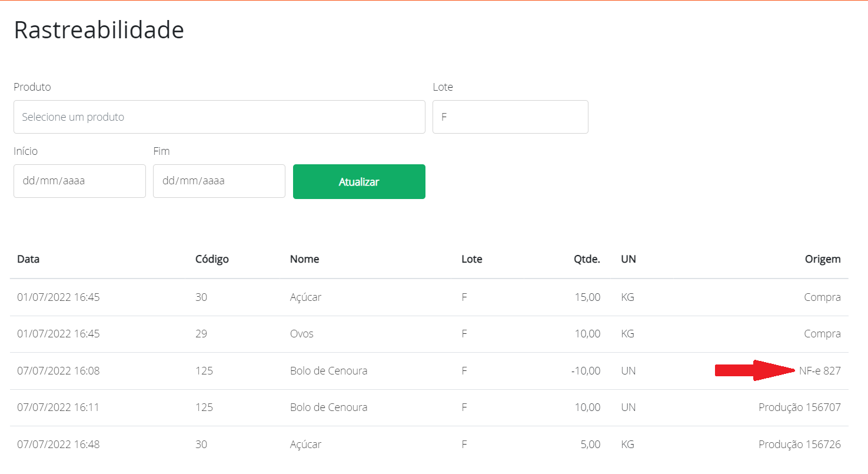The image size is (868, 474).
Task: Click the Rastreabilidade page heading
Action: [99, 30]
